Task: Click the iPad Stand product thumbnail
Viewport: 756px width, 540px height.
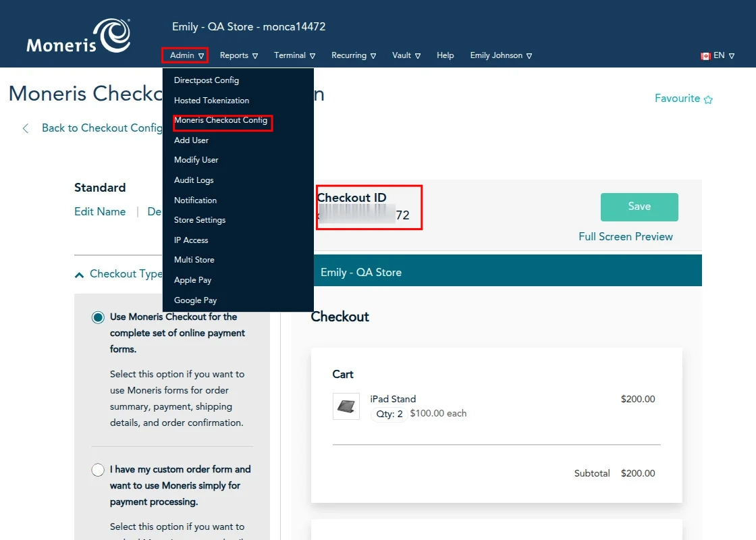Action: click(x=346, y=406)
